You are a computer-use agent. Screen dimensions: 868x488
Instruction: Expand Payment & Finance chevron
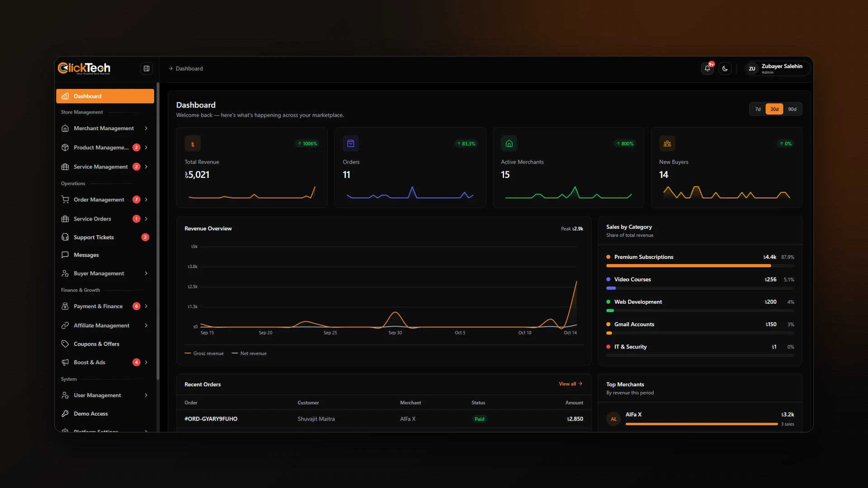146,306
